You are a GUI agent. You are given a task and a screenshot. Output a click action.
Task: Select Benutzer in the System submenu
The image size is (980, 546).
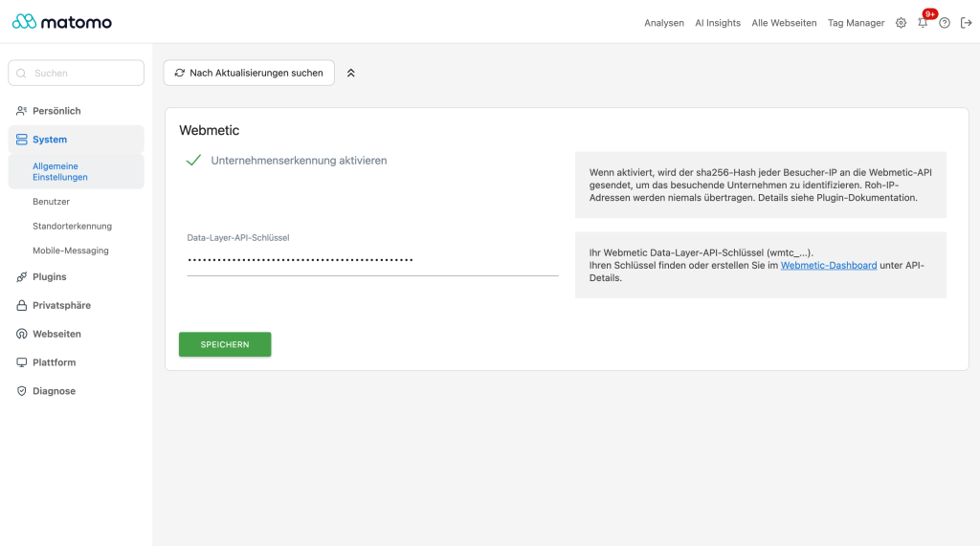(52, 202)
